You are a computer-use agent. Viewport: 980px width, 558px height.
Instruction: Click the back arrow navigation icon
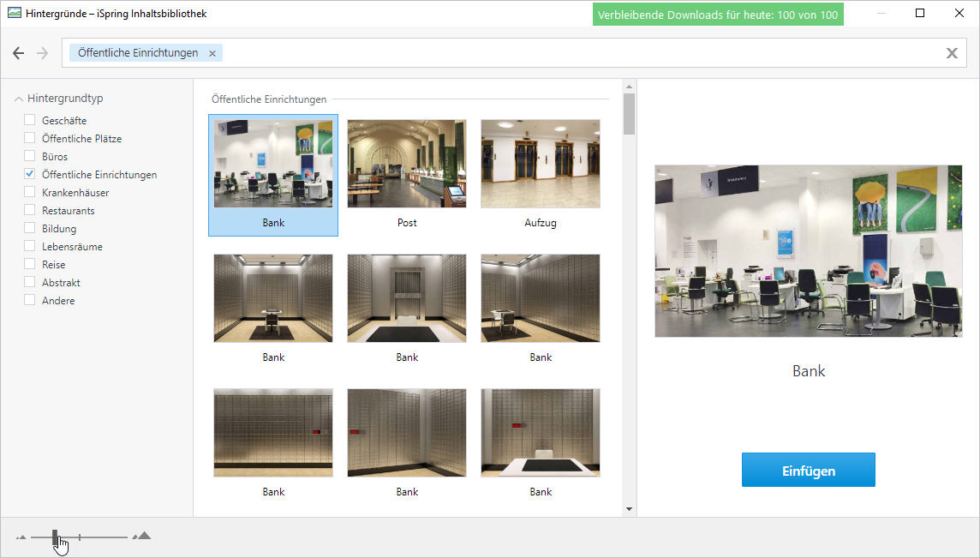coord(19,53)
